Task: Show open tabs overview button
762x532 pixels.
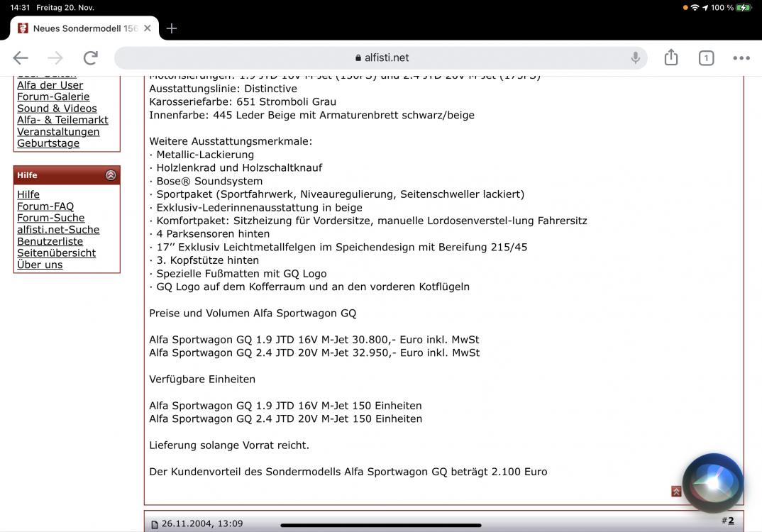Action: pyautogui.click(x=706, y=58)
